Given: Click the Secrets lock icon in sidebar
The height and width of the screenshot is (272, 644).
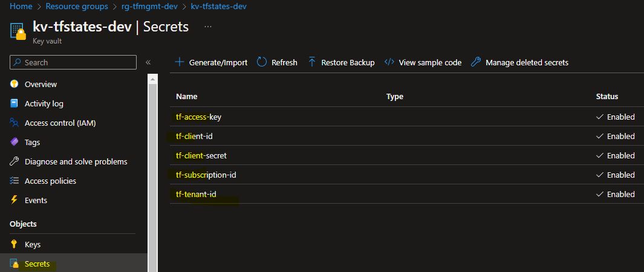Looking at the screenshot, I should pyautogui.click(x=15, y=264).
